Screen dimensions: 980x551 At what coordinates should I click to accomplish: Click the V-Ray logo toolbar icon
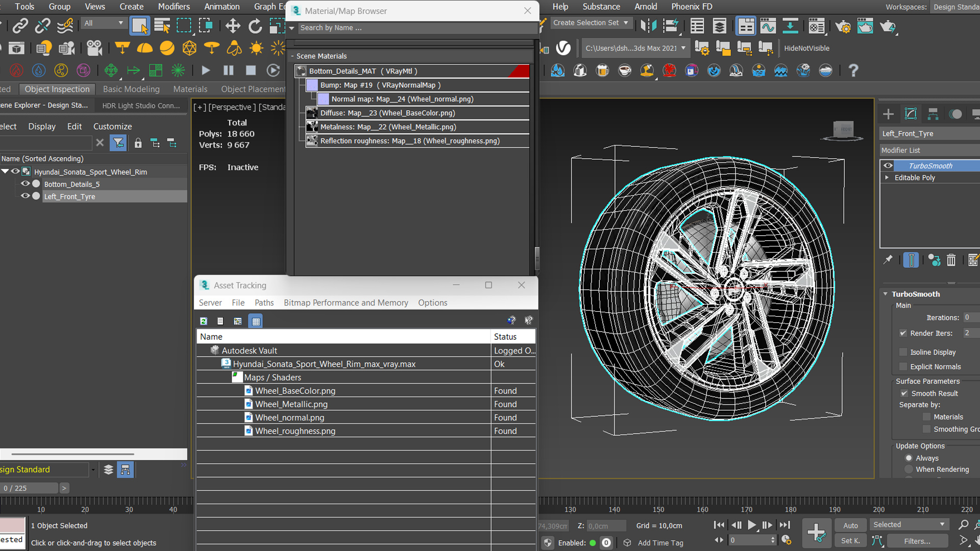(x=563, y=48)
